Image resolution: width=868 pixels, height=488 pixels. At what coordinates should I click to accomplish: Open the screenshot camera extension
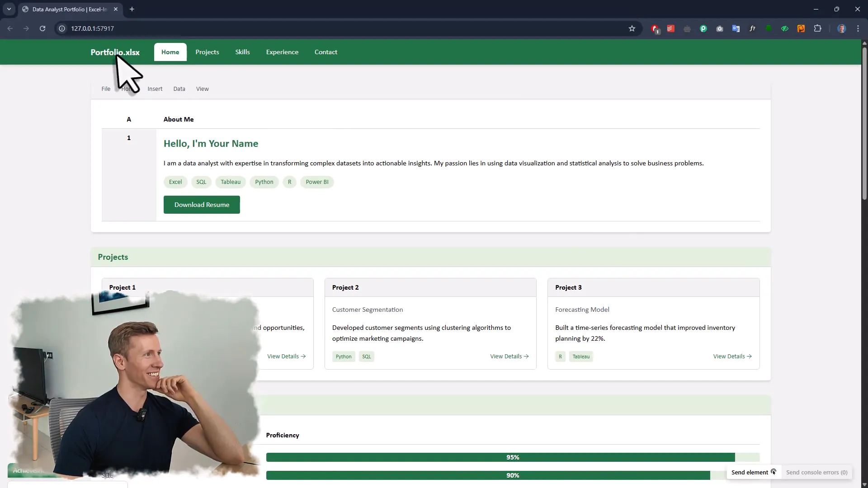click(720, 28)
